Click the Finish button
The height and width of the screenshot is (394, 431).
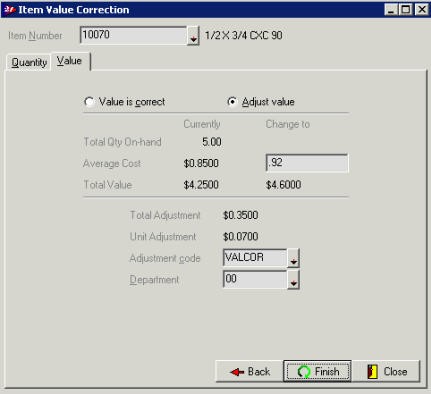(x=317, y=371)
